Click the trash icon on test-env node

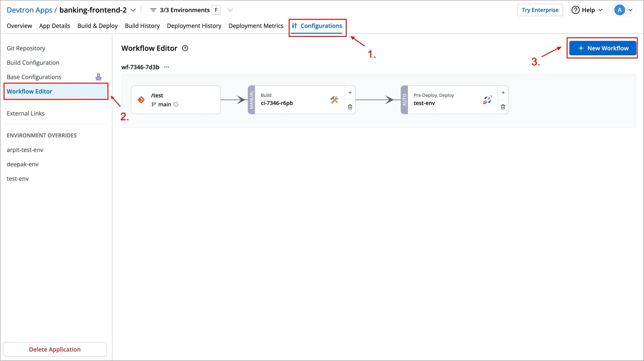pyautogui.click(x=503, y=107)
